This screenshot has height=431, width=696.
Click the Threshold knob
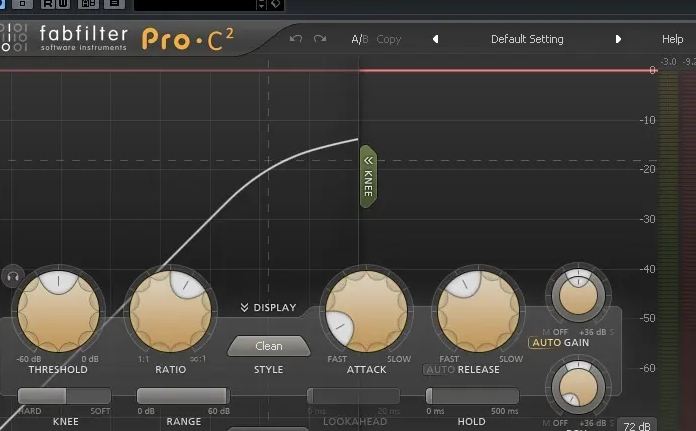click(x=58, y=312)
